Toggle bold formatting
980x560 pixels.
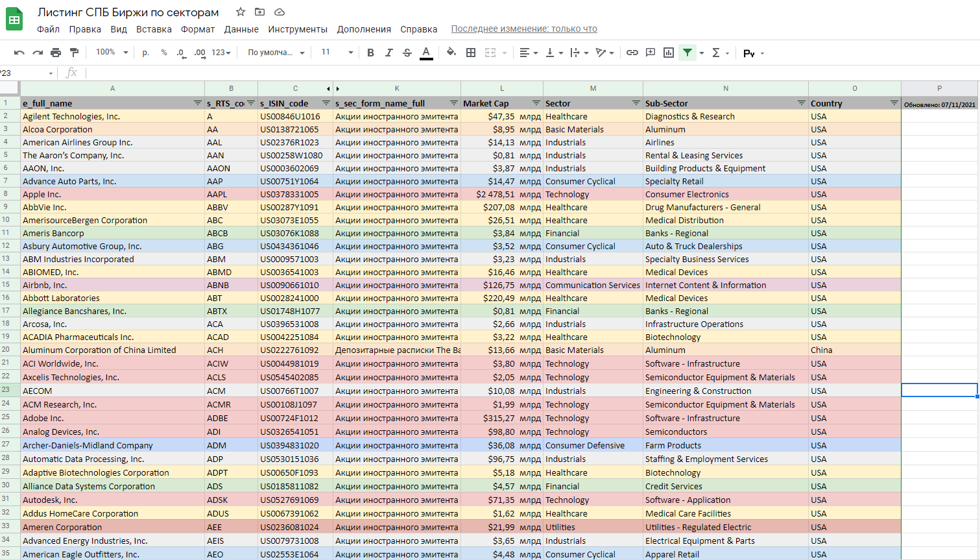pyautogui.click(x=370, y=53)
